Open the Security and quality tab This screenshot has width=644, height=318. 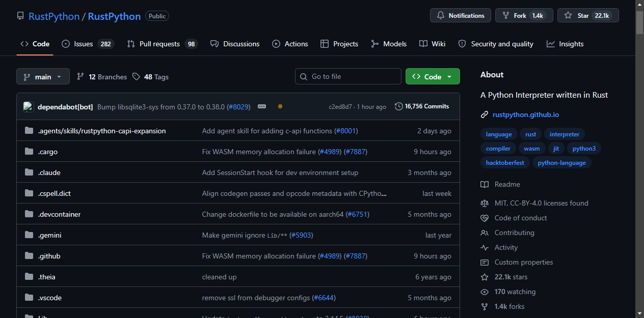tap(496, 44)
